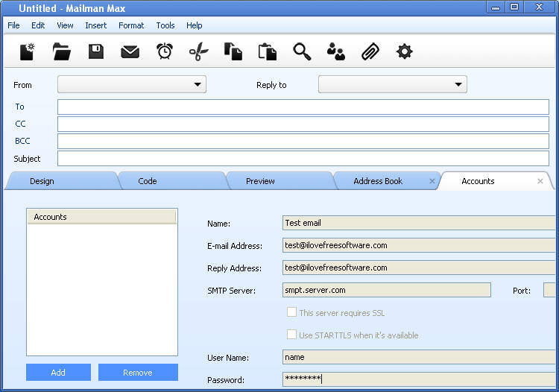Send mail with the envelope icon
The height and width of the screenshot is (392, 559).
130,51
